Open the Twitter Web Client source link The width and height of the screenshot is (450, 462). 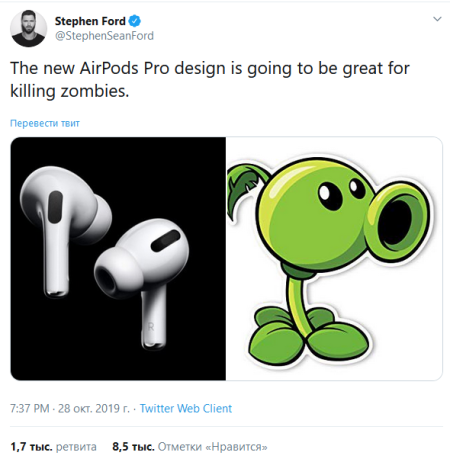186,408
